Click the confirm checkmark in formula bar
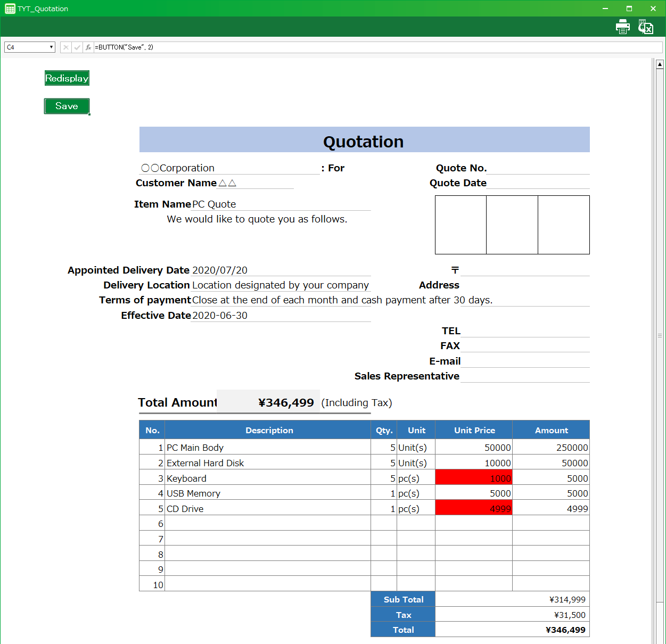666x644 pixels. 77,47
